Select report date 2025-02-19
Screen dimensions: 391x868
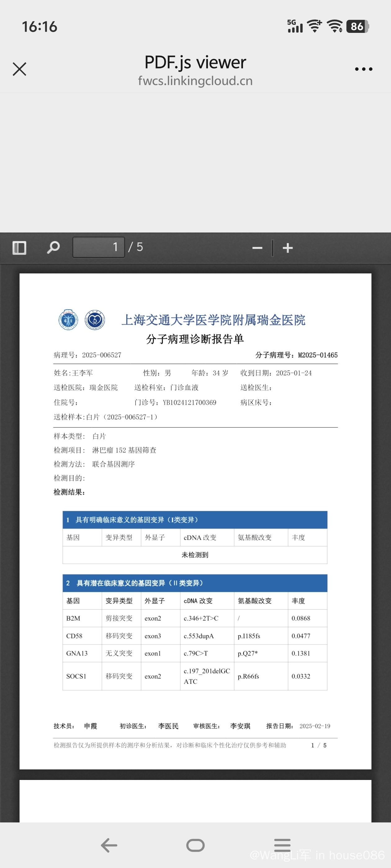pyautogui.click(x=315, y=726)
